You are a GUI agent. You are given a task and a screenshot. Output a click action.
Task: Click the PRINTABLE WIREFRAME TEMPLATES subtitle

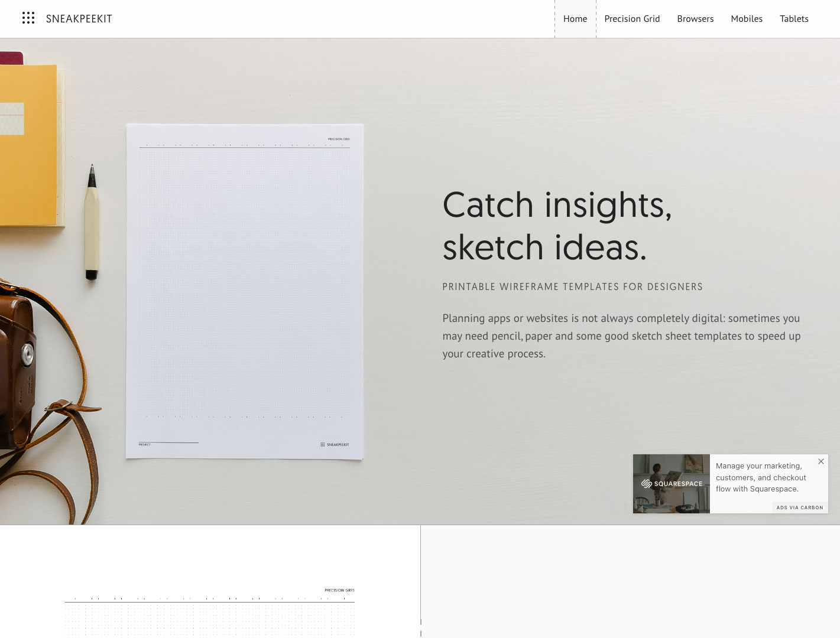coord(572,287)
